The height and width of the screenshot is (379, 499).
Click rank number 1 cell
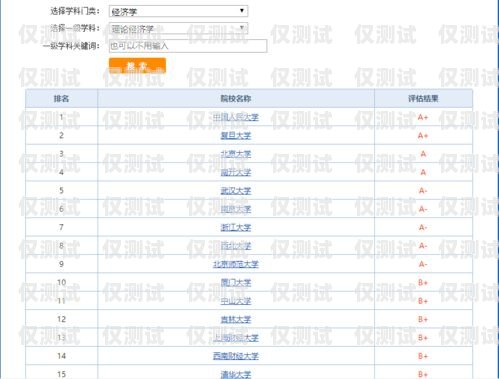(61, 117)
